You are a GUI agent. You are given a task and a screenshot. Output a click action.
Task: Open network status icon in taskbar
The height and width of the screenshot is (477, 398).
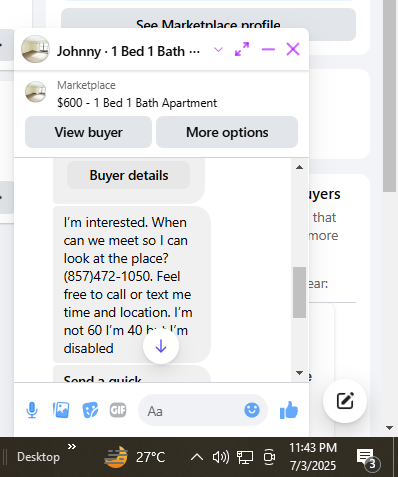tap(245, 457)
